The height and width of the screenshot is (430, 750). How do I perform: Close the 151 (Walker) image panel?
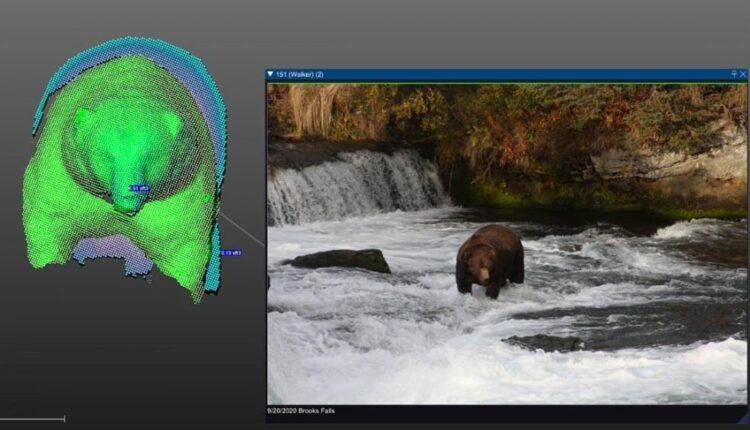coord(743,74)
